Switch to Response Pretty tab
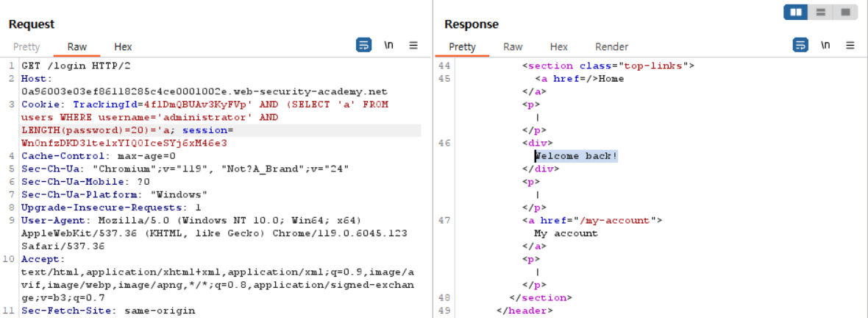The image size is (868, 318). coord(462,47)
